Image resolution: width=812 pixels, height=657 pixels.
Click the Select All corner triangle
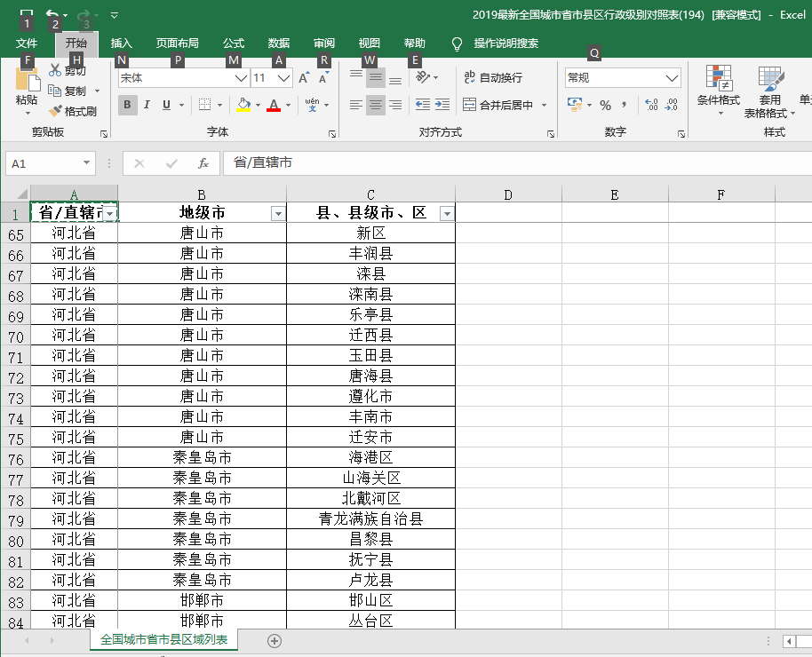point(21,194)
